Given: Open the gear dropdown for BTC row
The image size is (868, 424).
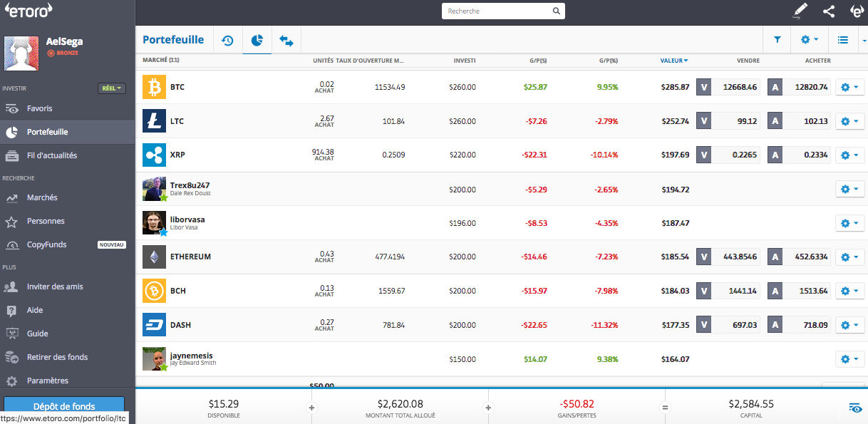Looking at the screenshot, I should tap(850, 88).
